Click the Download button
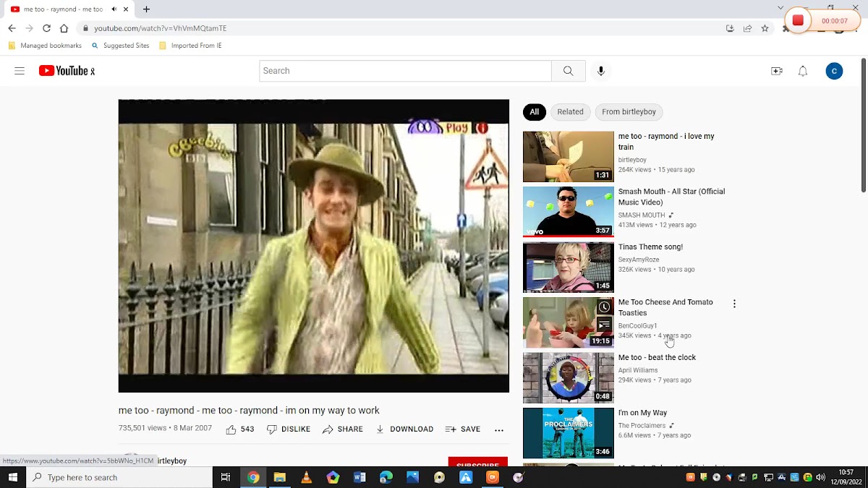The width and height of the screenshot is (868, 488). (x=404, y=429)
